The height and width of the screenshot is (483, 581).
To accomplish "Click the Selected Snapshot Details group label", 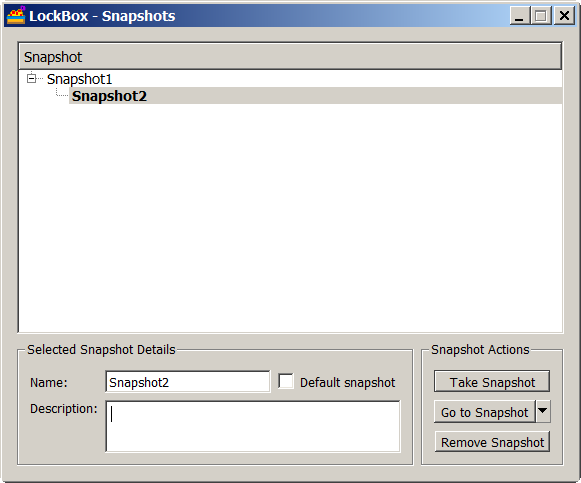I will click(x=101, y=349).
